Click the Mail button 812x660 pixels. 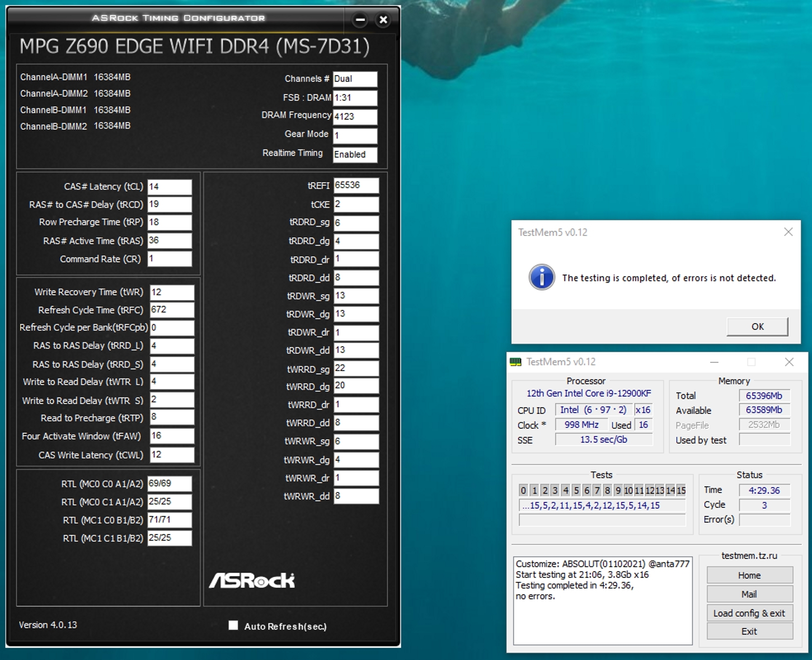749,594
